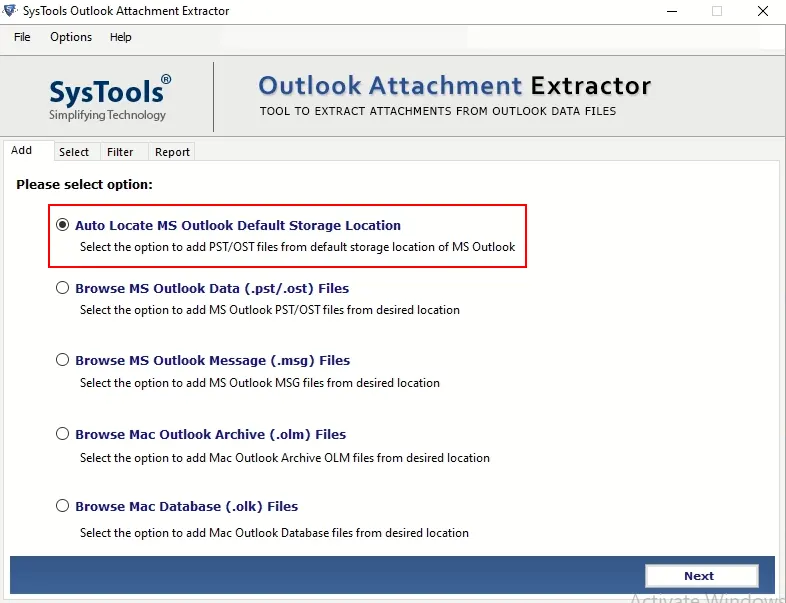This screenshot has height=603, width=786.
Task: Select Browse MS Outlook Message (.msg) Files radio
Action: click(62, 359)
